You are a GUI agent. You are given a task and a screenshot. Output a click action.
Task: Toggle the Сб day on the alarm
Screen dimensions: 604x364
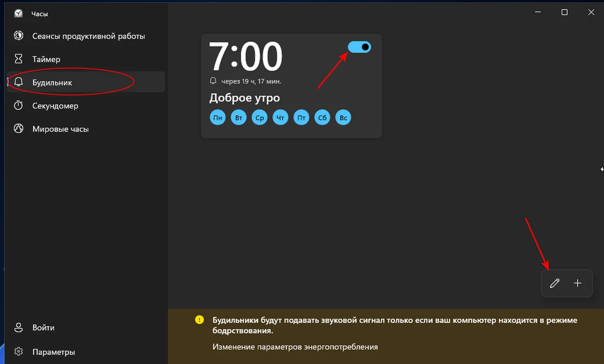[322, 117]
